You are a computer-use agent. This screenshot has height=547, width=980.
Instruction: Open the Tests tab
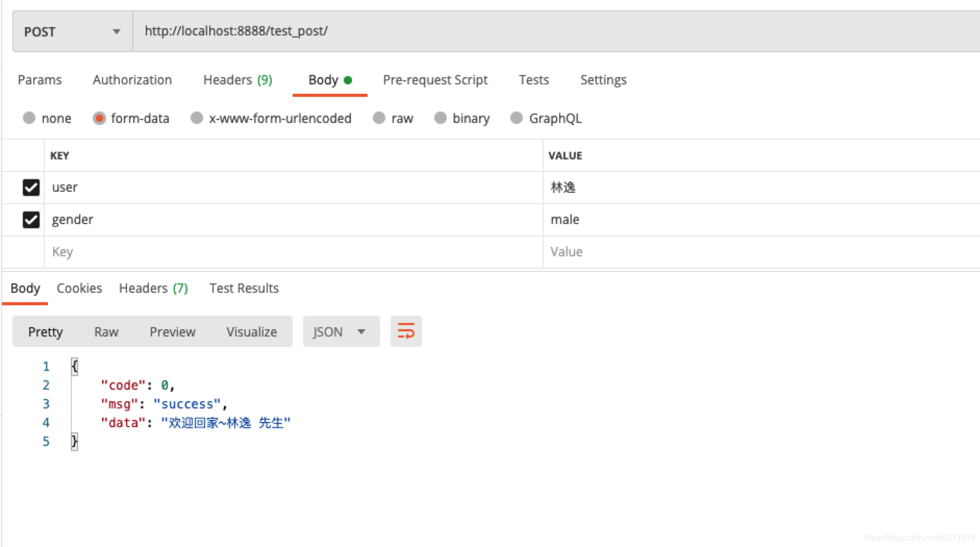(x=534, y=80)
